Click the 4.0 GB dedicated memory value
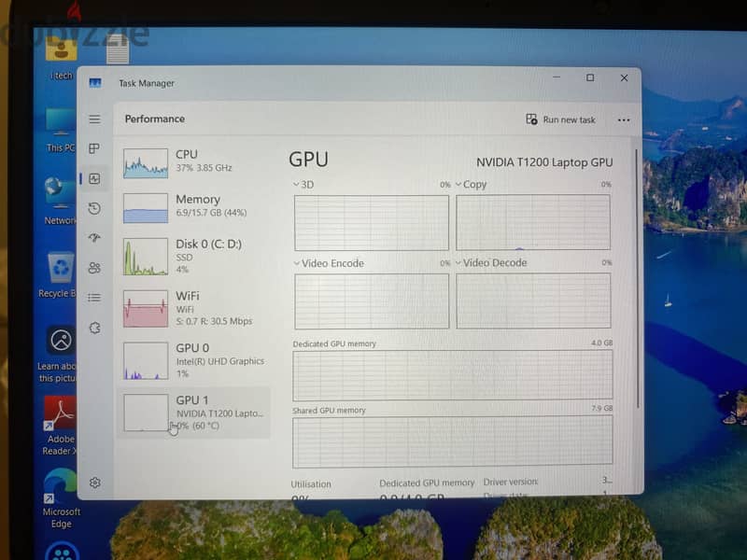 pos(601,343)
